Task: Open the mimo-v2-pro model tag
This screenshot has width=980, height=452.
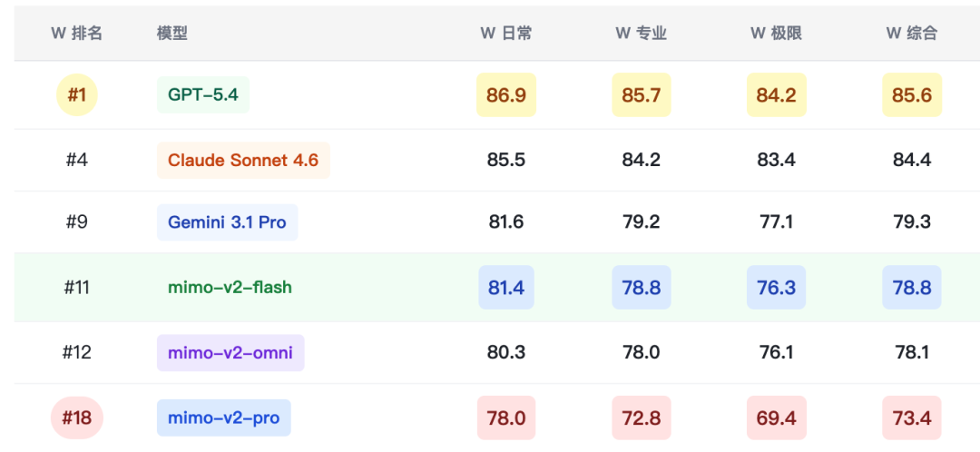Action: coord(223,418)
